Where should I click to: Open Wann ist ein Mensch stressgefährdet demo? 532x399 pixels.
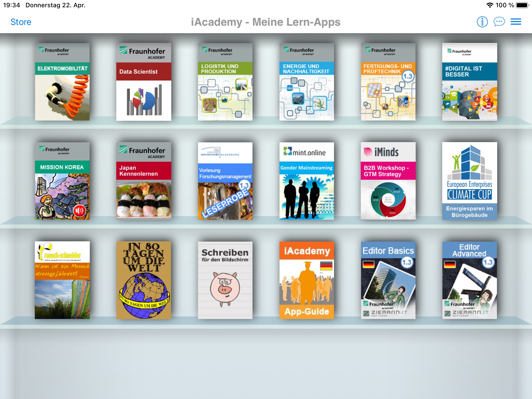(x=62, y=280)
